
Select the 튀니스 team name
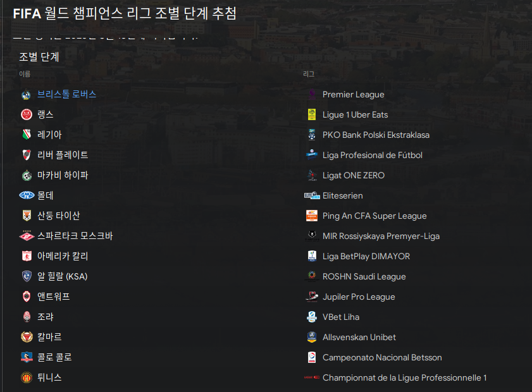[49, 377]
